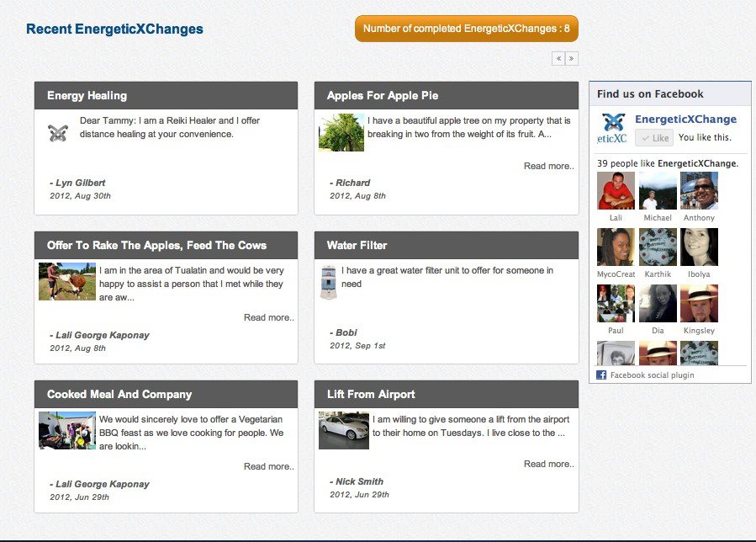Open Read more for Offer To Rake The Apples
The image size is (756, 542).
[x=268, y=317]
